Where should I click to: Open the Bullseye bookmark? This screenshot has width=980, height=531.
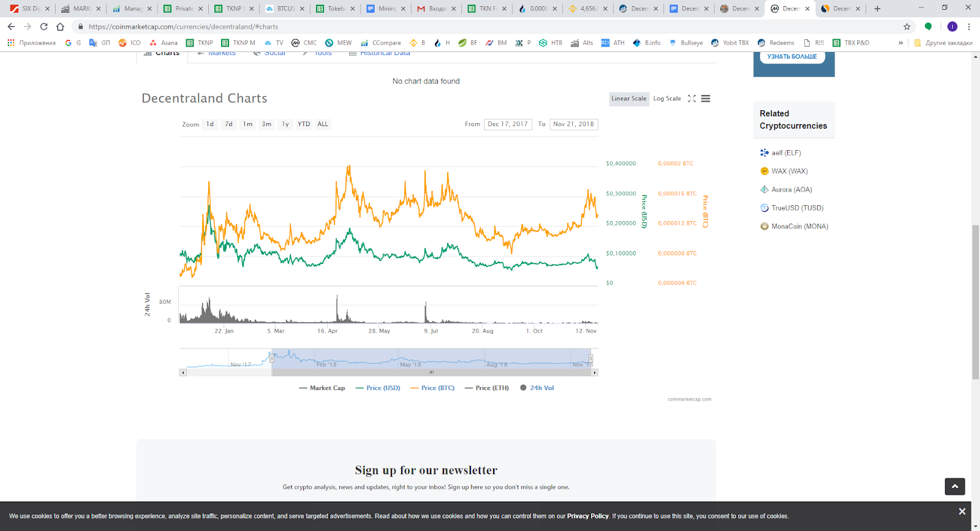pos(686,43)
